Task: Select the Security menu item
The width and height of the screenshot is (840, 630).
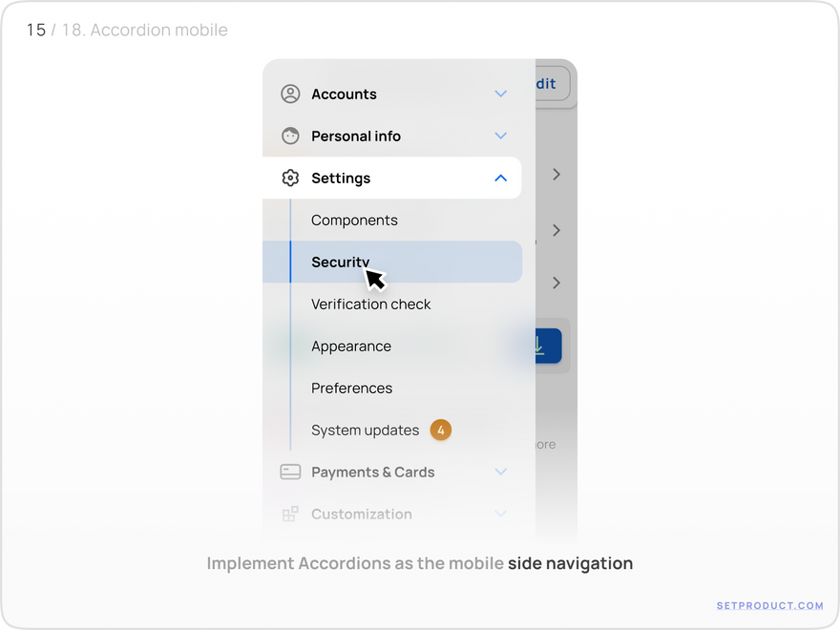Action: point(392,262)
